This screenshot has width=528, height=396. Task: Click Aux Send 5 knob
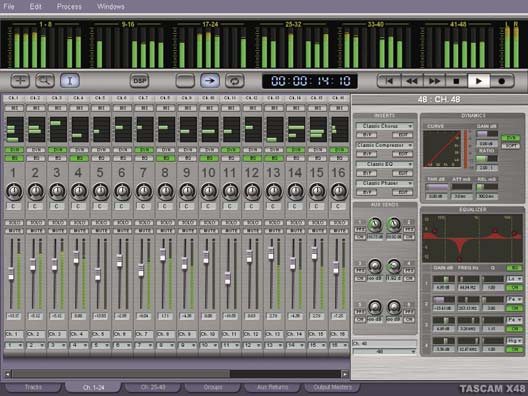pyautogui.click(x=374, y=307)
